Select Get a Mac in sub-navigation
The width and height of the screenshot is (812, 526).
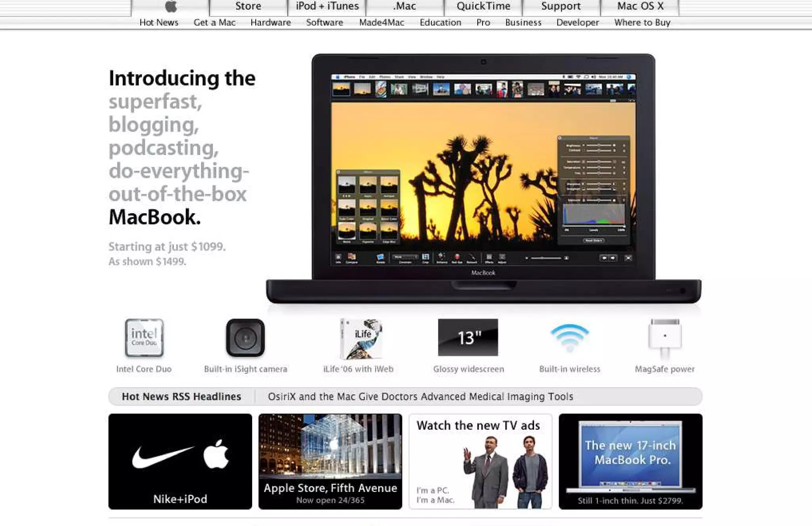click(x=214, y=23)
